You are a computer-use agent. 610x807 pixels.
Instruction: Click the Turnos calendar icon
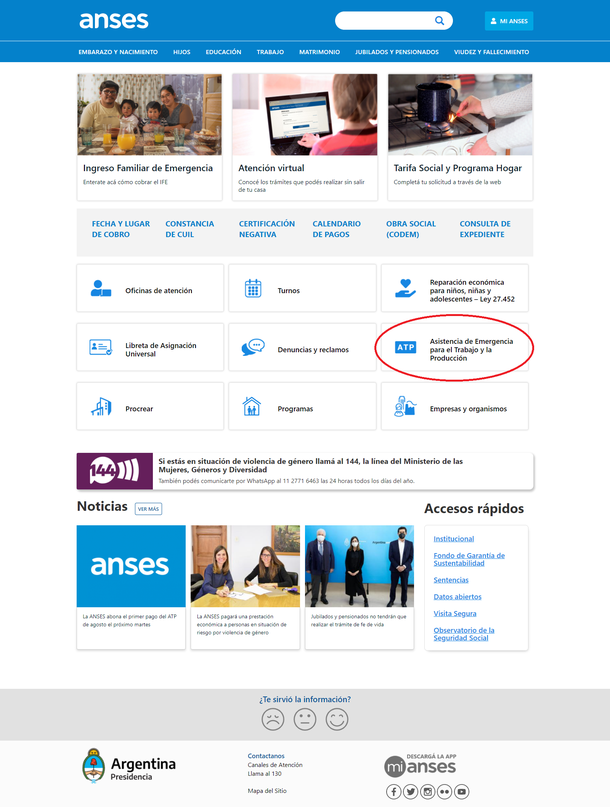coord(253,290)
